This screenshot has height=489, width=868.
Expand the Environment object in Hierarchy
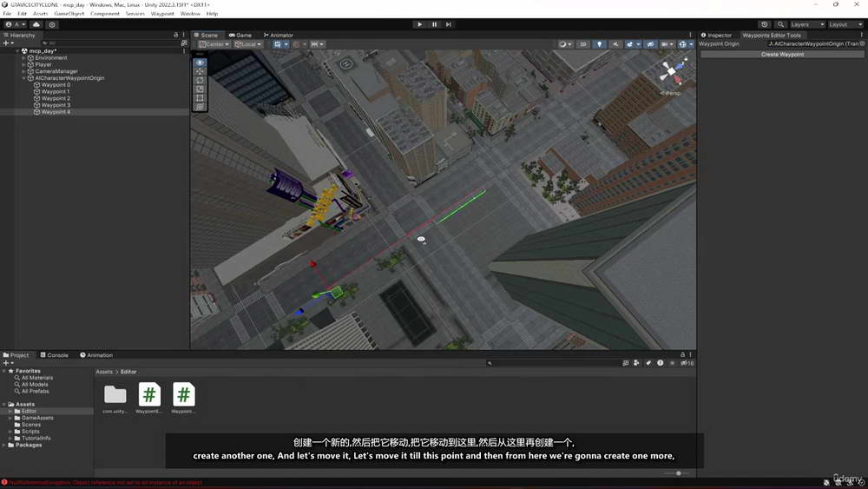pos(23,57)
